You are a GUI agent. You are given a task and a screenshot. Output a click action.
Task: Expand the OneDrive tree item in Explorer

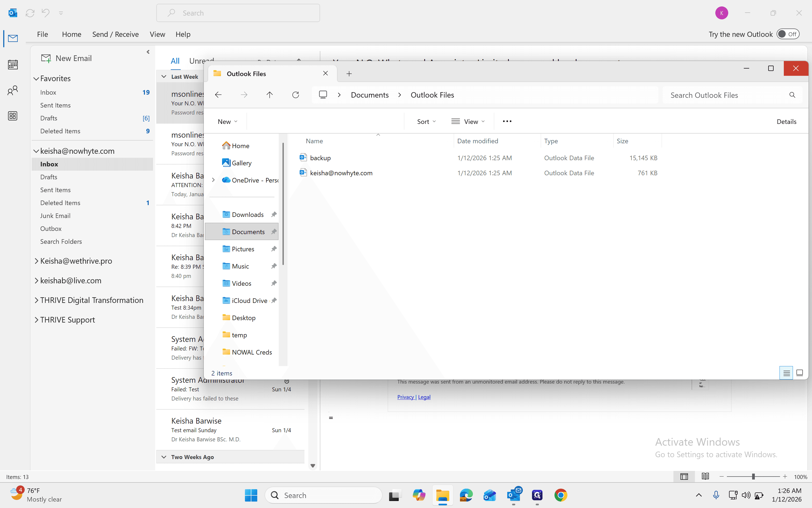point(213,180)
